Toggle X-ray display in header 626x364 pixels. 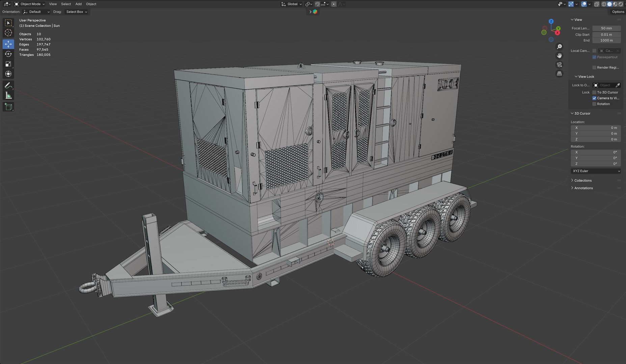(x=596, y=4)
